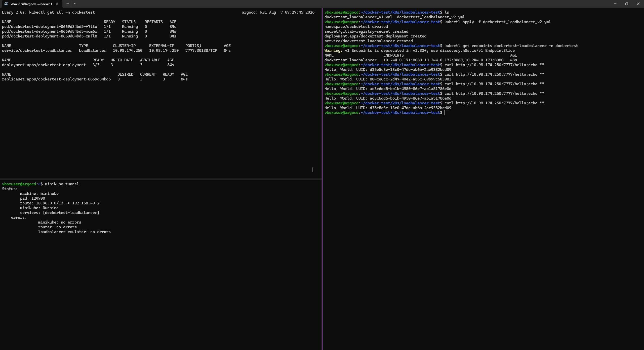Click the last curl response d35e5c3e line
The width and height of the screenshot is (644, 350).
click(x=388, y=108)
